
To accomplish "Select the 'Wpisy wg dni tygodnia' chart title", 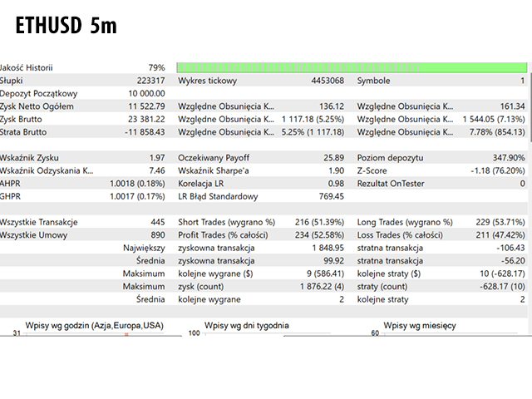I will (247, 326).
